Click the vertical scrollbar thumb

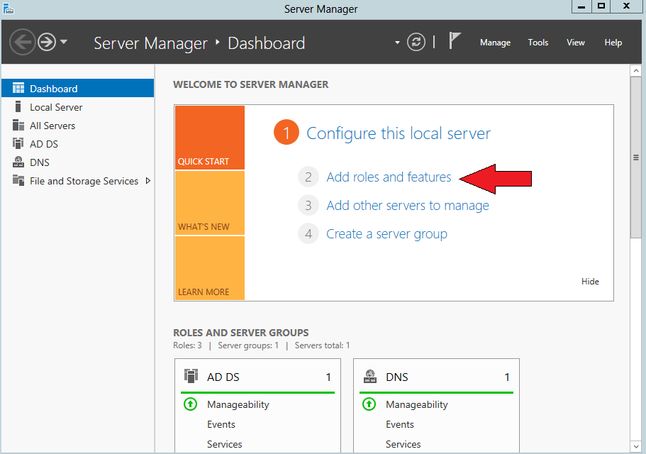[636, 157]
